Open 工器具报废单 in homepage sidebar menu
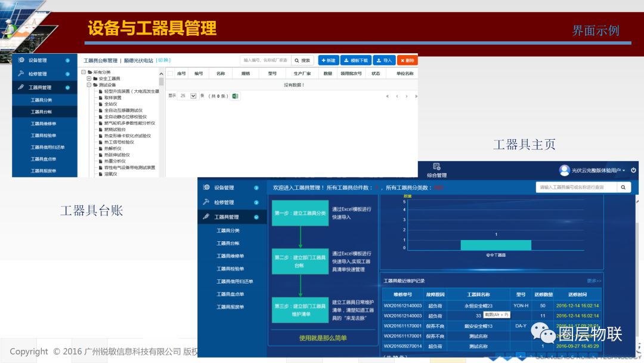644x363 pixels. point(230,307)
